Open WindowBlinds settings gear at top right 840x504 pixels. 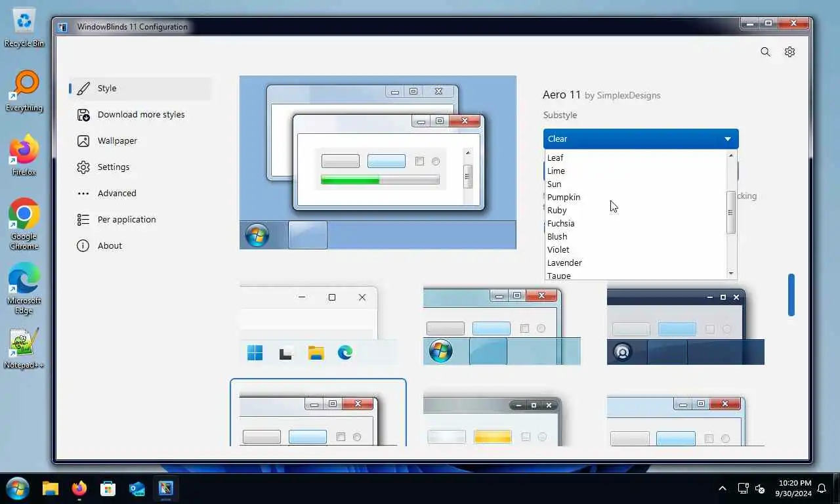click(x=789, y=52)
